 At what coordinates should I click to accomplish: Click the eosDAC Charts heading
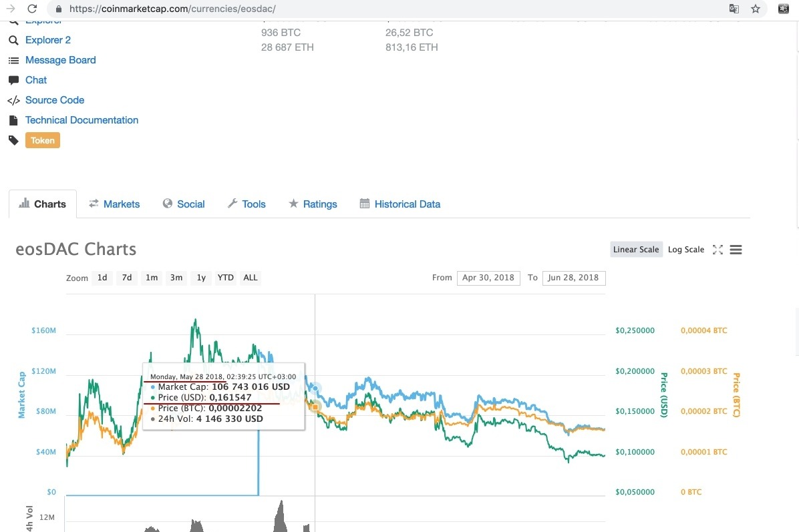[76, 250]
